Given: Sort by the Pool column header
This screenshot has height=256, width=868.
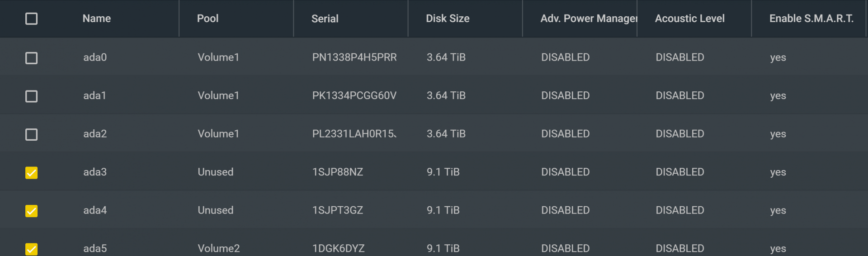Looking at the screenshot, I should [208, 19].
